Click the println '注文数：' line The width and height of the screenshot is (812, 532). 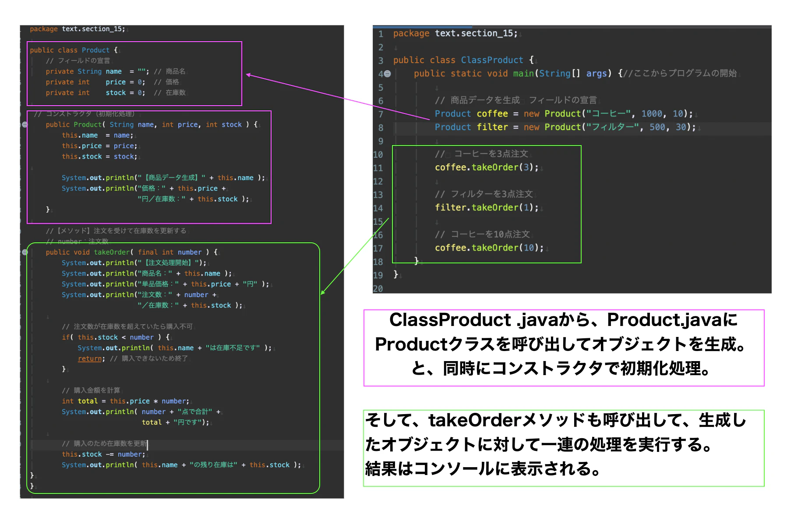coord(139,295)
